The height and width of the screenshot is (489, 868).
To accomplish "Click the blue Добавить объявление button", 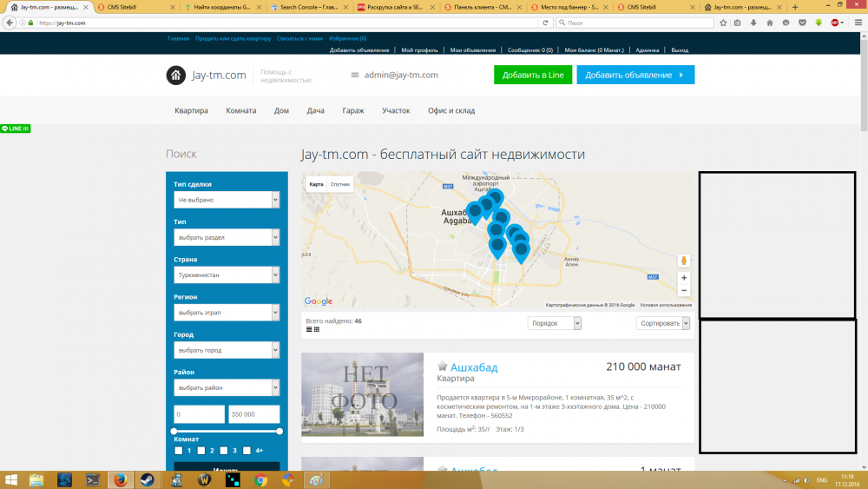I will click(635, 75).
